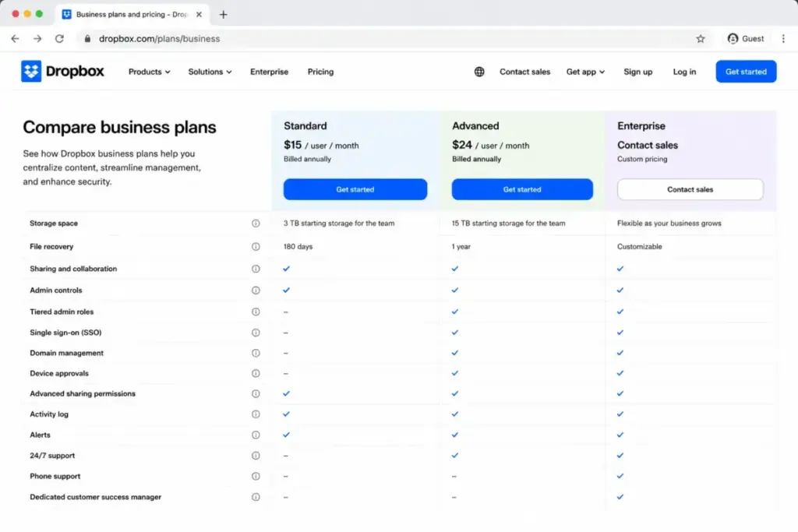The width and height of the screenshot is (798, 532).
Task: Show info for Device approvals row
Action: (256, 373)
